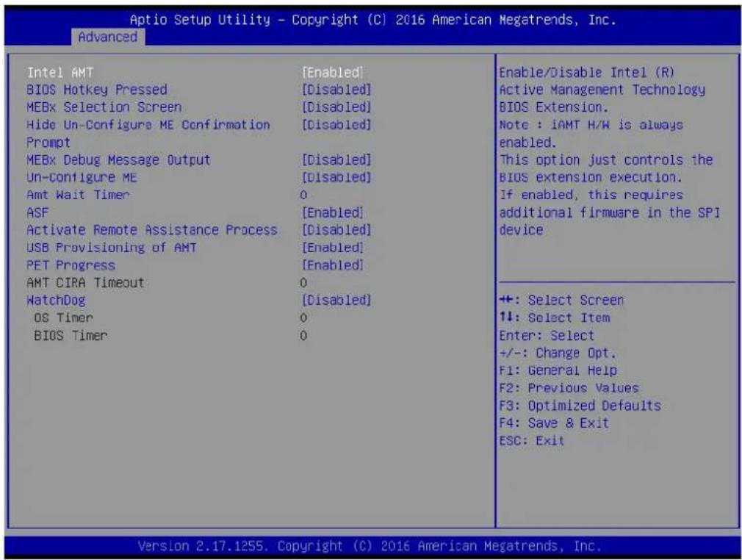Select the Intel AMT setting label

coord(60,73)
